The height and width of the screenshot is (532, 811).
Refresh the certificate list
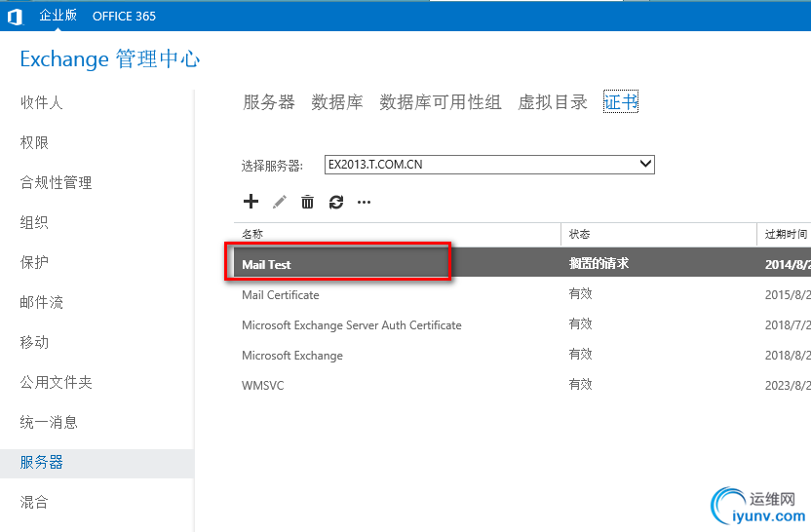(336, 202)
